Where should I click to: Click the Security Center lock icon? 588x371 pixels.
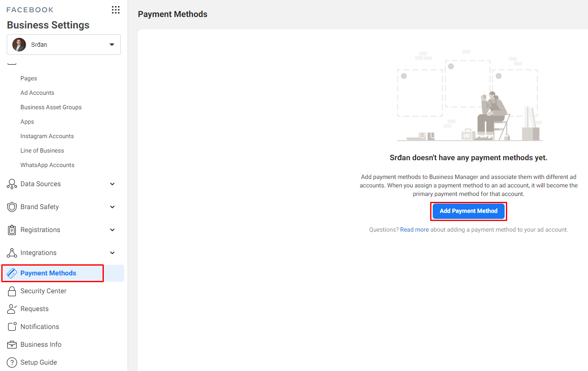[12, 291]
